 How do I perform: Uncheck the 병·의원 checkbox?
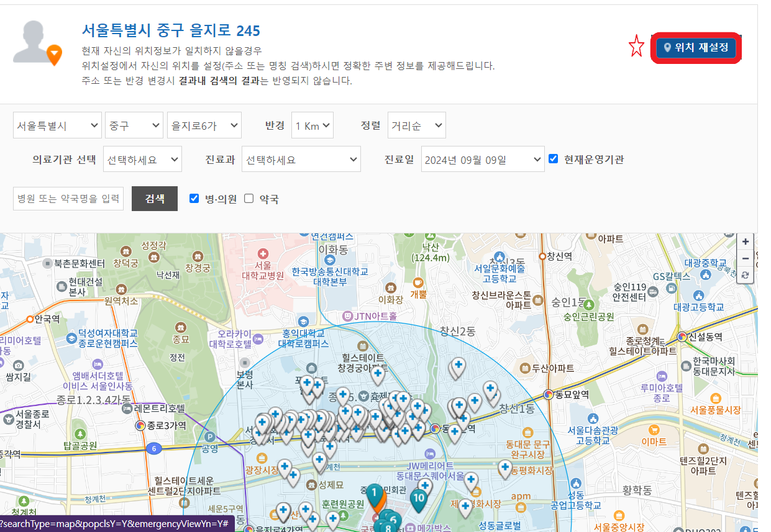[194, 199]
